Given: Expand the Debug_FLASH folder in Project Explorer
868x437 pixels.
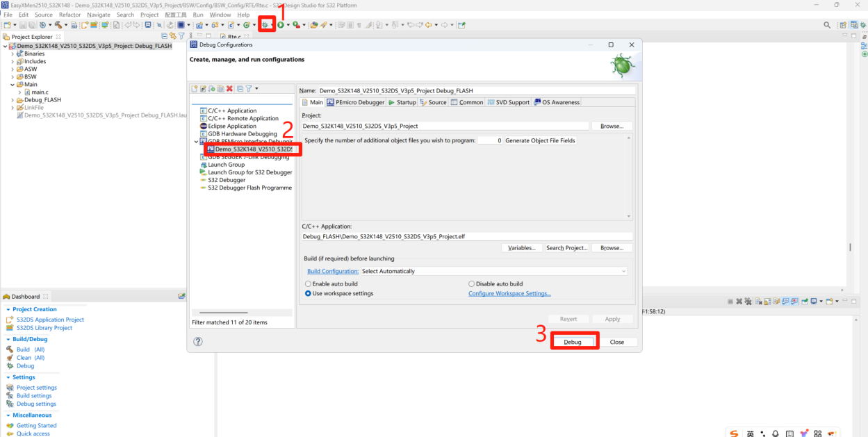Looking at the screenshot, I should [13, 100].
